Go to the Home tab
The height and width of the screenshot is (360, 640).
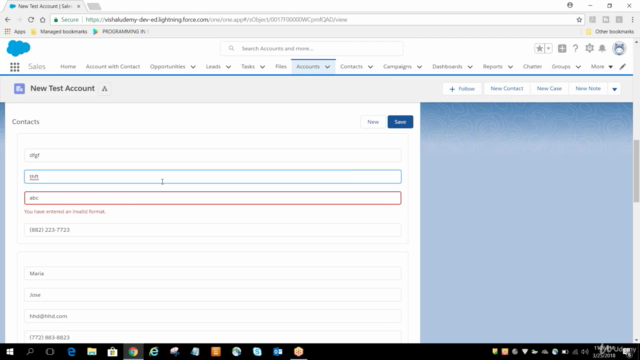68,67
